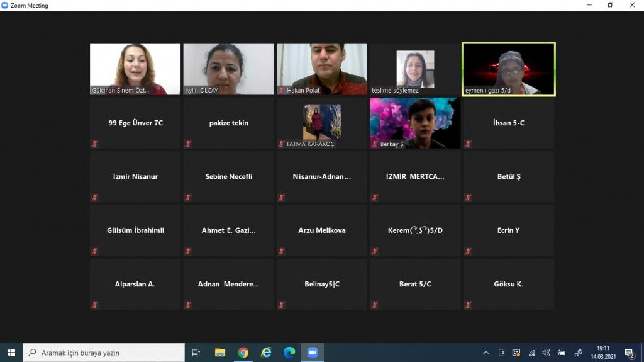Open Microsoft Edge from the taskbar

coord(289,353)
